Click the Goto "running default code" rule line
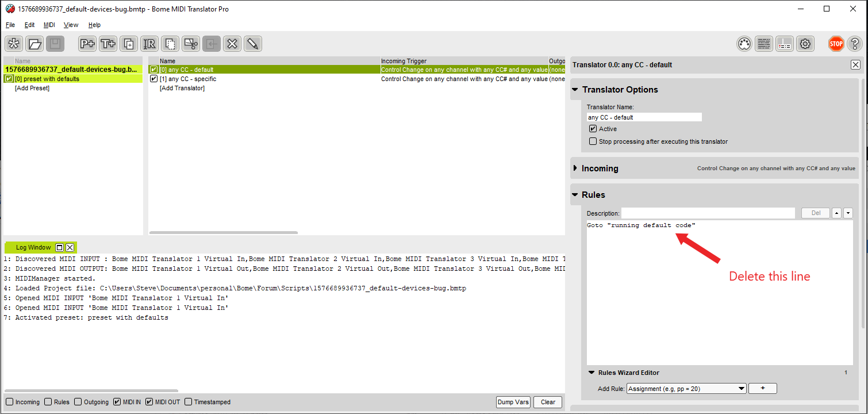Viewport: 868px width, 414px height. pos(641,225)
